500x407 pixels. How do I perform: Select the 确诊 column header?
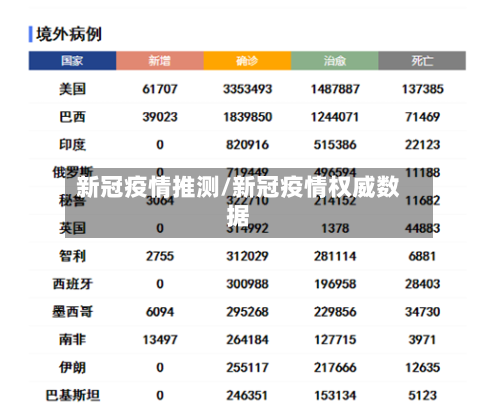(x=247, y=61)
